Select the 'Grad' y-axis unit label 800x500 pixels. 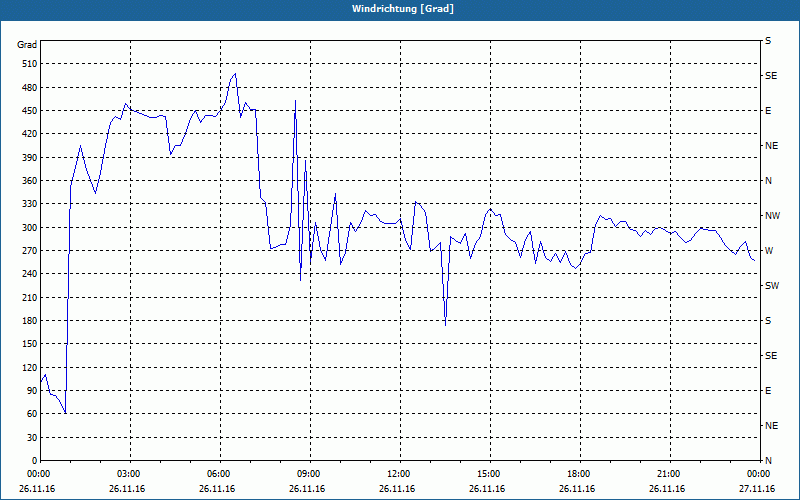27,45
